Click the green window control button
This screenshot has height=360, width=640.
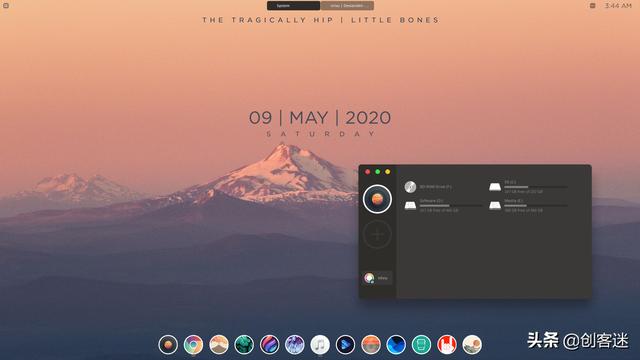point(378,172)
